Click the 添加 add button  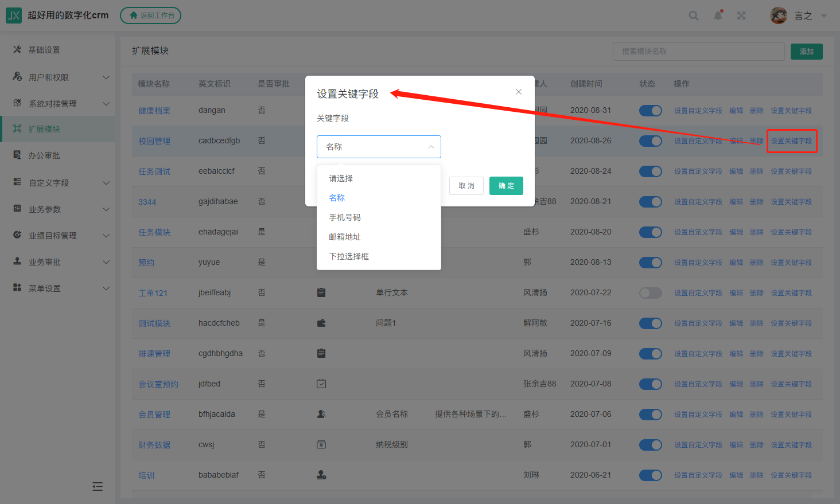pyautogui.click(x=807, y=52)
